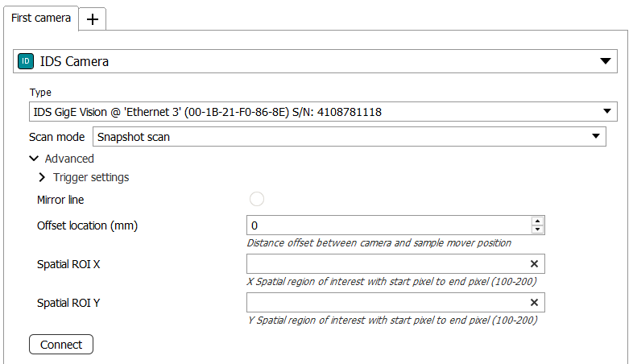Open the Scan mode dropdown
The image size is (633, 364).
tap(596, 137)
